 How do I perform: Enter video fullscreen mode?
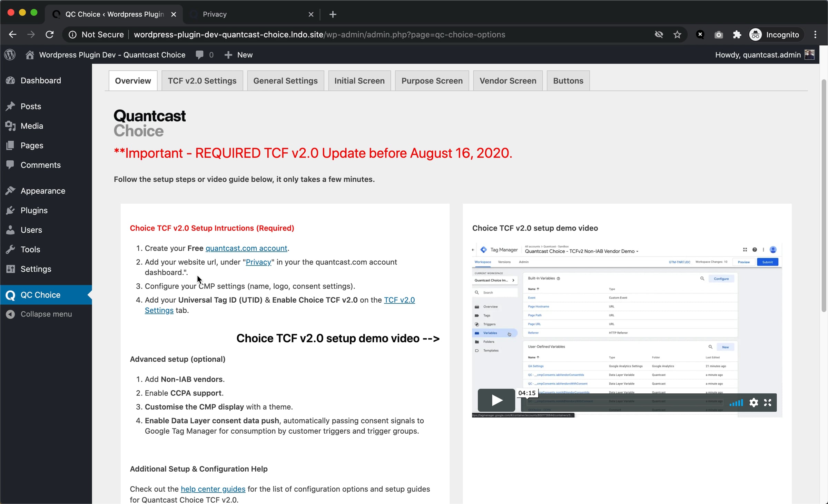coord(768,403)
